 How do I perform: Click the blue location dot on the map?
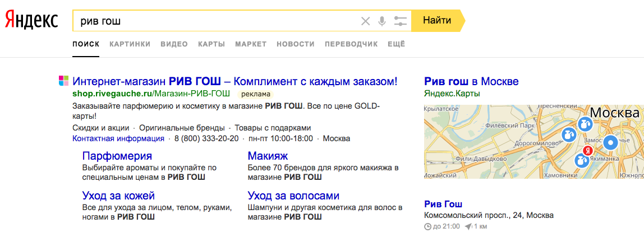pyautogui.click(x=610, y=143)
